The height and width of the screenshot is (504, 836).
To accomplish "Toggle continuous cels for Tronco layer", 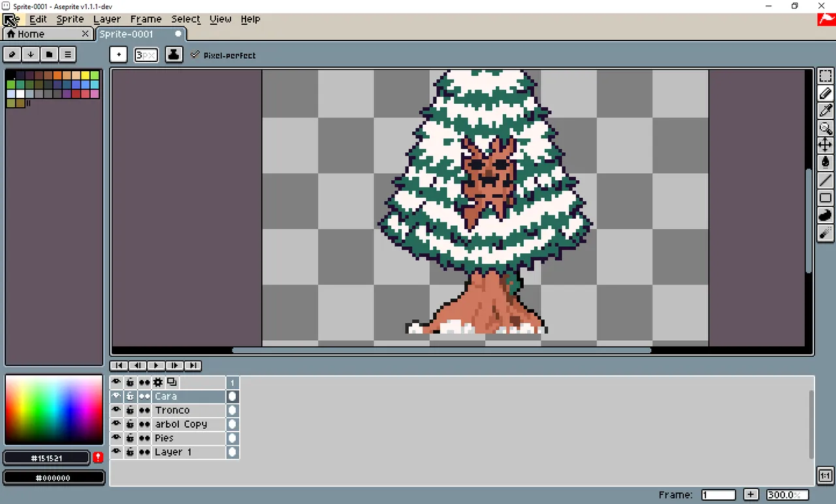I will (x=144, y=410).
